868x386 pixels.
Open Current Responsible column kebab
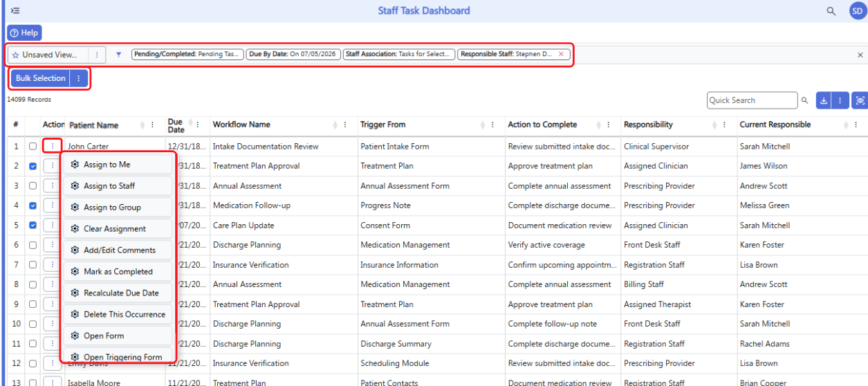856,125
